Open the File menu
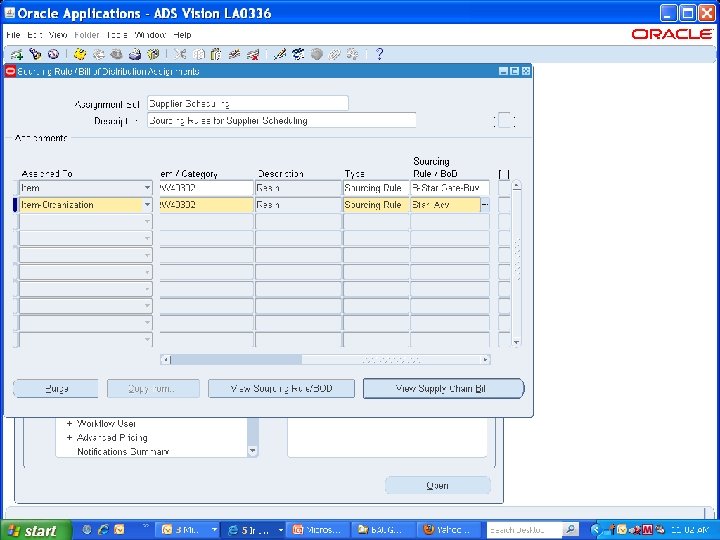 [13, 35]
